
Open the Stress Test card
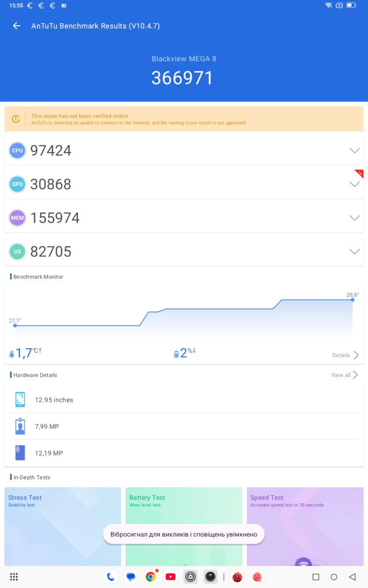[63, 526]
